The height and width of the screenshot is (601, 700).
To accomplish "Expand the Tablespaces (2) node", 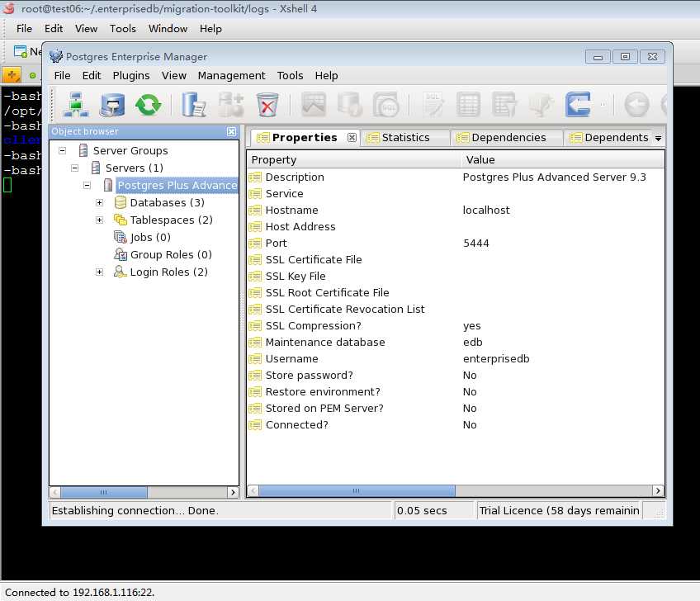I will click(x=100, y=220).
